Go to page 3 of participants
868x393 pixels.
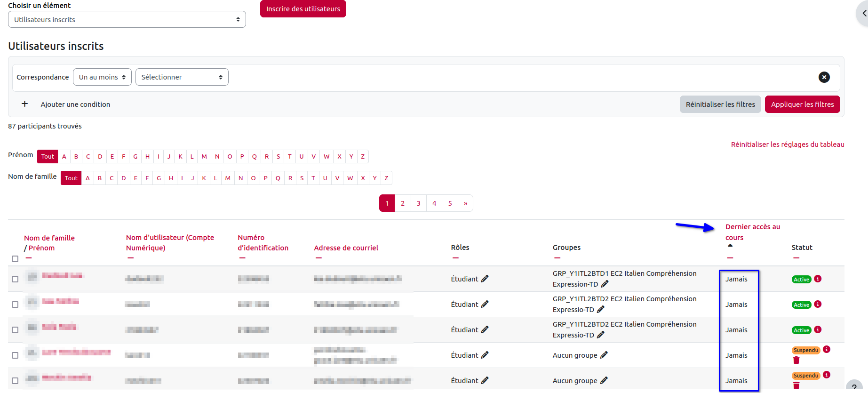pos(418,203)
